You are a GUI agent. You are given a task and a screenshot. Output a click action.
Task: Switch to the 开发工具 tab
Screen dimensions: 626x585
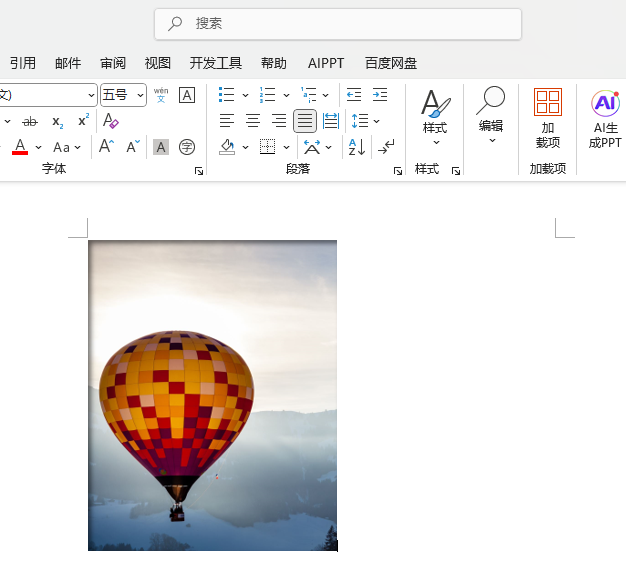click(216, 63)
